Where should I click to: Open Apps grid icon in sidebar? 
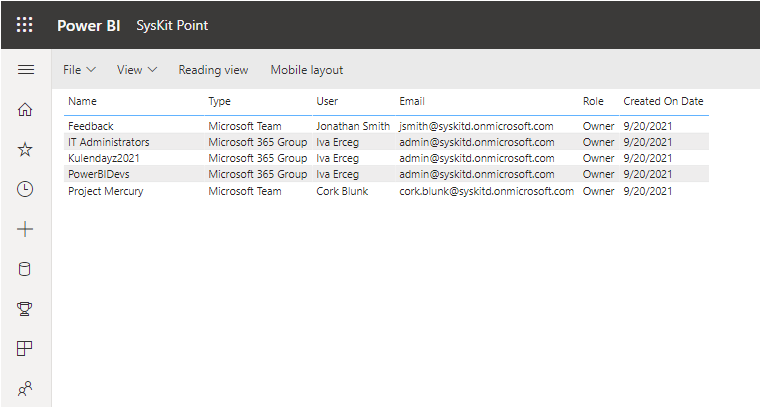[25, 348]
